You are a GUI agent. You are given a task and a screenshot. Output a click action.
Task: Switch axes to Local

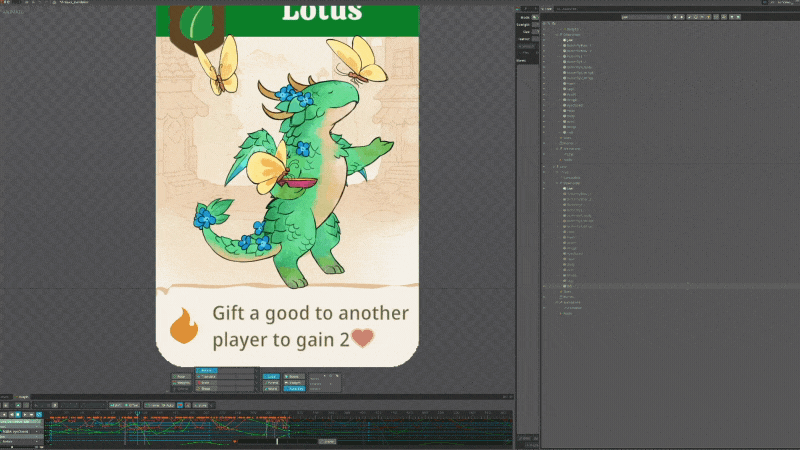tap(271, 377)
